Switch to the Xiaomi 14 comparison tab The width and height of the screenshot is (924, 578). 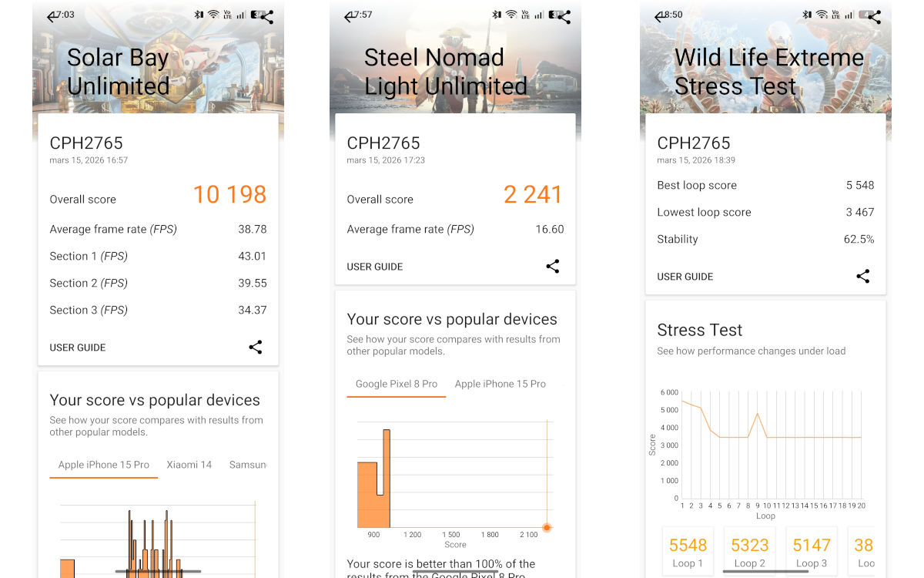(189, 465)
